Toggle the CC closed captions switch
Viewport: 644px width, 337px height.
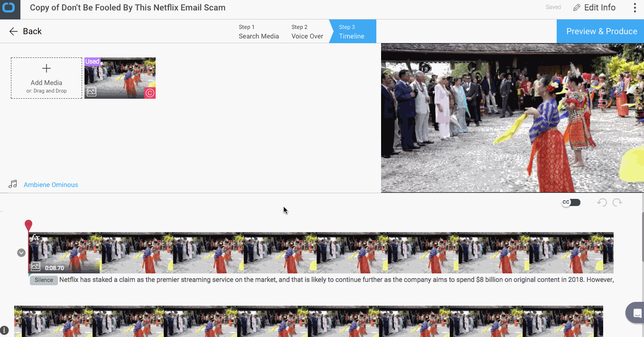(571, 202)
